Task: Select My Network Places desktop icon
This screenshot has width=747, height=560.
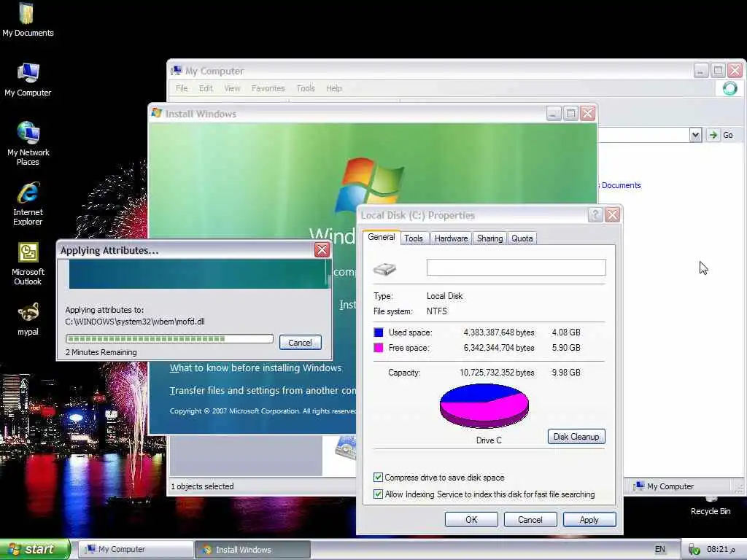Action: [28, 143]
